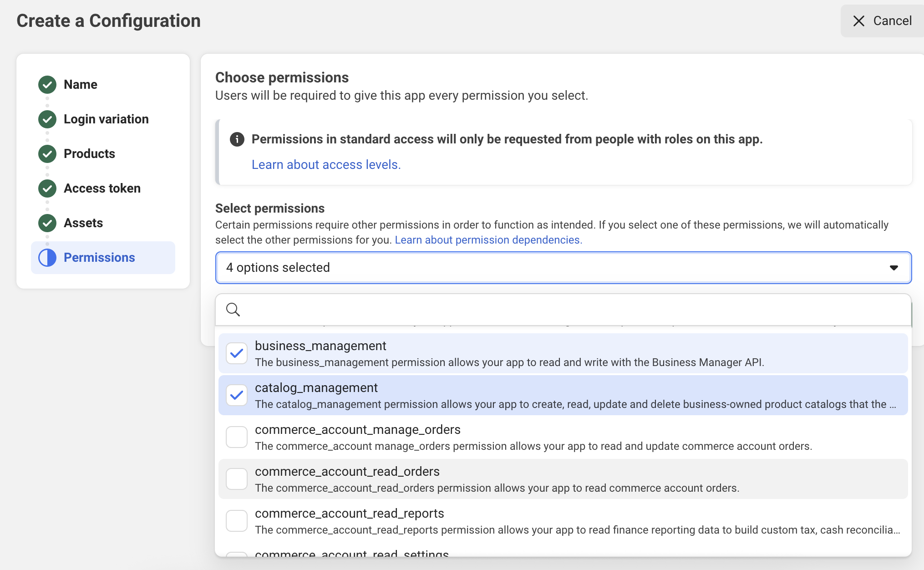The height and width of the screenshot is (570, 924).
Task: Click the 'Choose permissions' heading
Action: click(x=282, y=77)
